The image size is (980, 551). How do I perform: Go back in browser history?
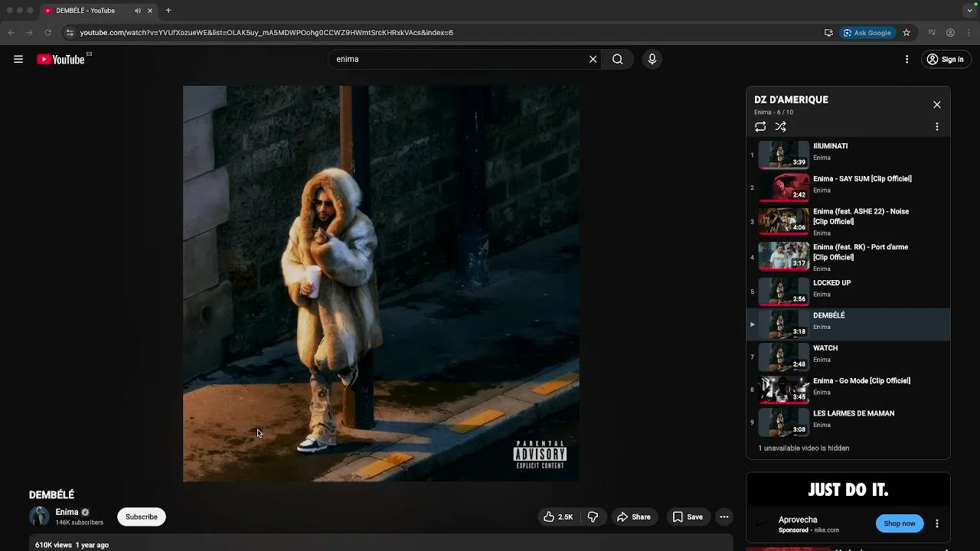[x=11, y=33]
